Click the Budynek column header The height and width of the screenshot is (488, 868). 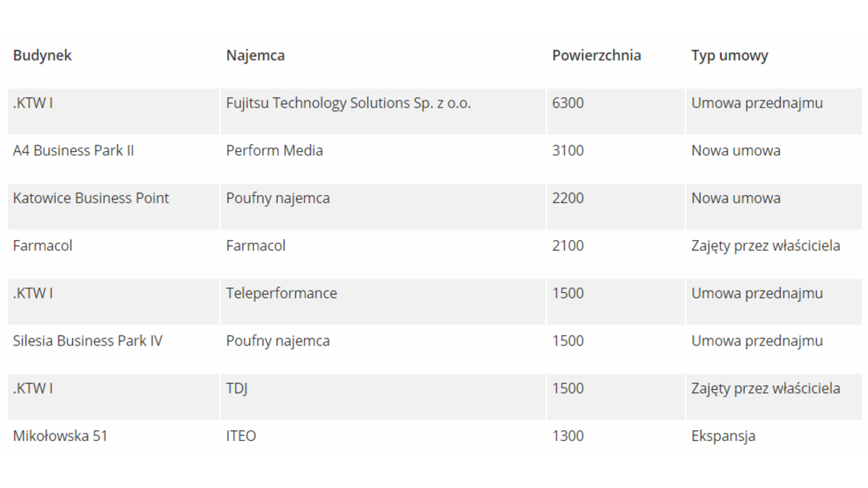(43, 56)
